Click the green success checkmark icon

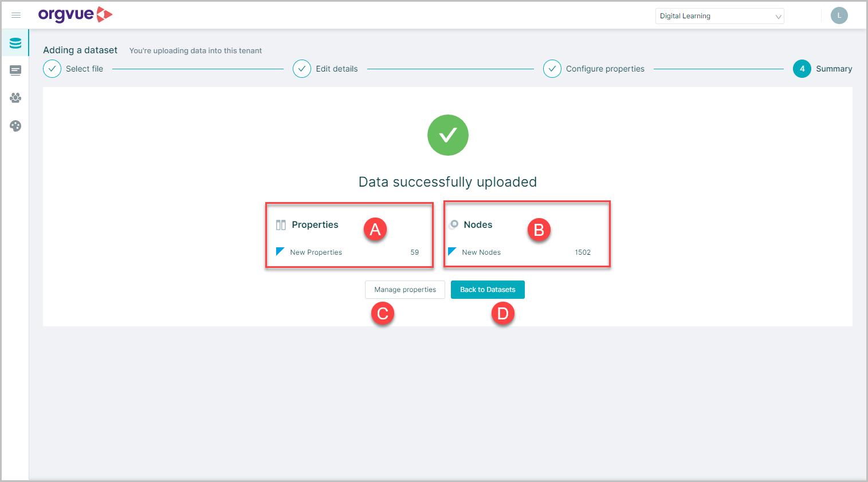(448, 135)
